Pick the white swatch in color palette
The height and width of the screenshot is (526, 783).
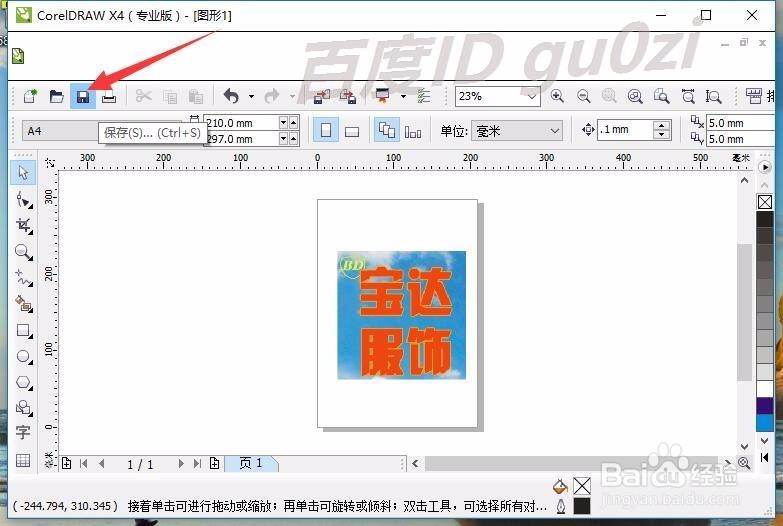765,389
